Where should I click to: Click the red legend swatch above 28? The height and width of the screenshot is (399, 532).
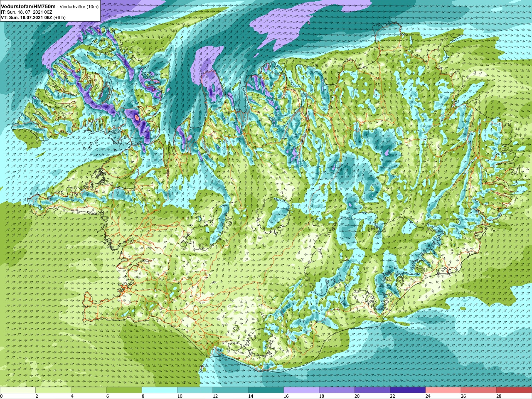514,390
